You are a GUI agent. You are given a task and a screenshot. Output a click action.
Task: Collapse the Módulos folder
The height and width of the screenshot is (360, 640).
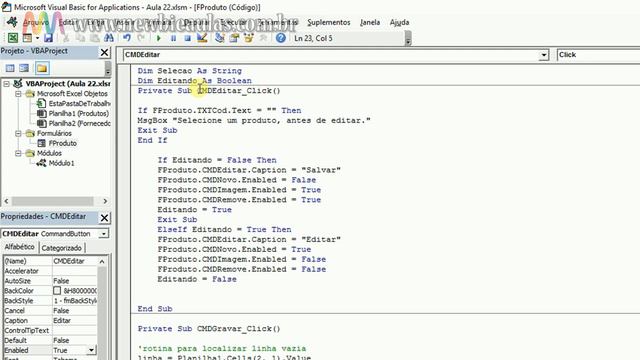18,153
